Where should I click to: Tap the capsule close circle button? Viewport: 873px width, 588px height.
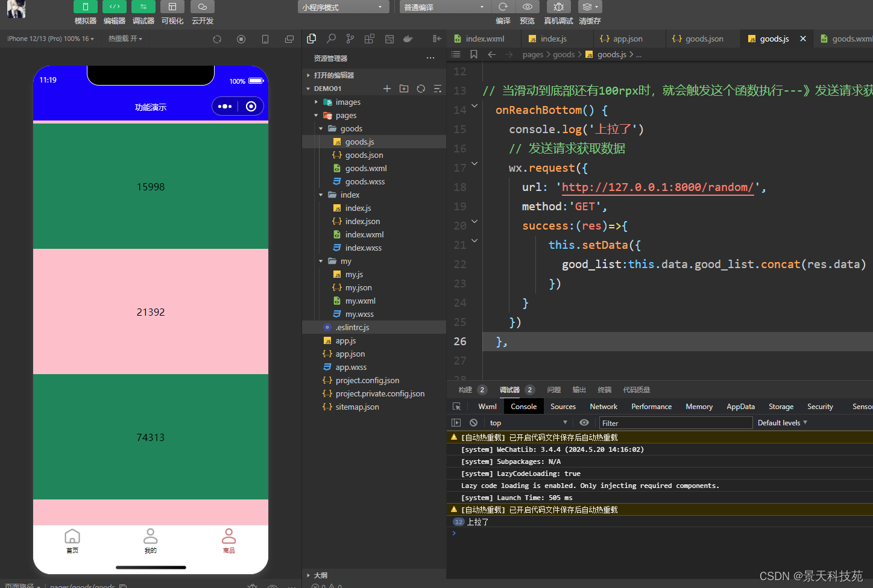coord(251,107)
